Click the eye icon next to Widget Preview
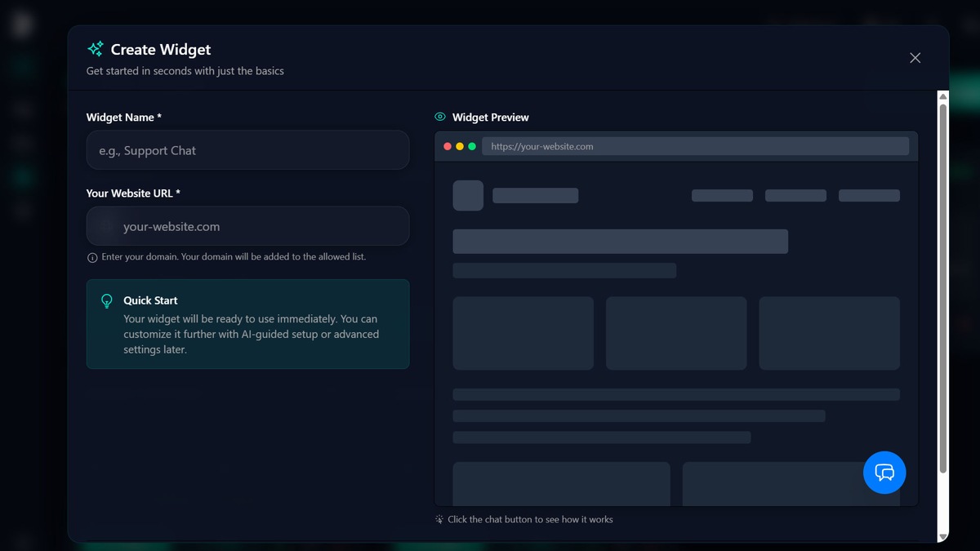The width and height of the screenshot is (980, 551). pos(440,118)
